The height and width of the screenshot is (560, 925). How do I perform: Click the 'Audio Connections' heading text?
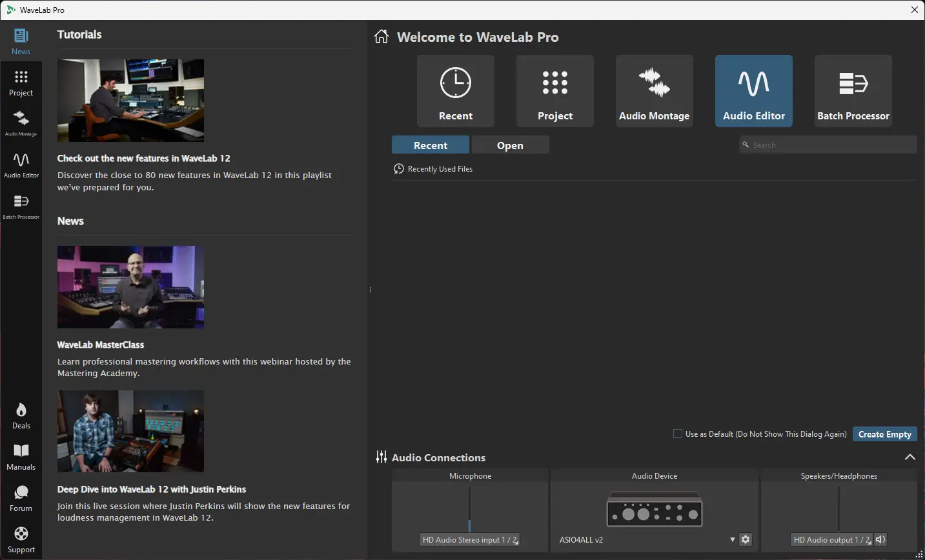click(438, 457)
